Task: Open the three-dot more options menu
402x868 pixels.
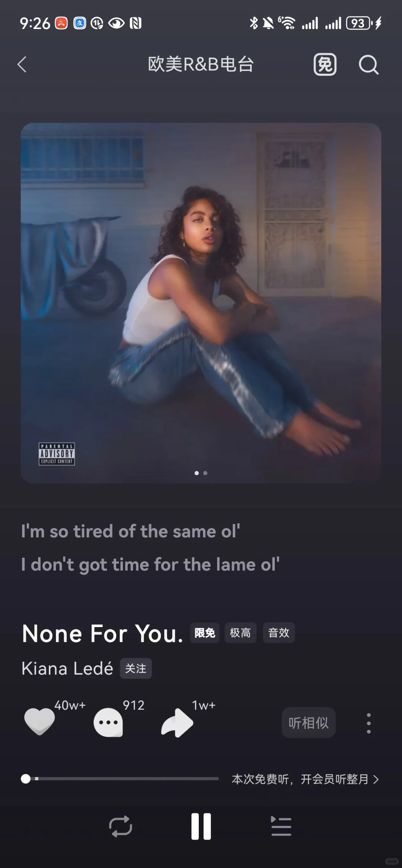Action: tap(368, 723)
